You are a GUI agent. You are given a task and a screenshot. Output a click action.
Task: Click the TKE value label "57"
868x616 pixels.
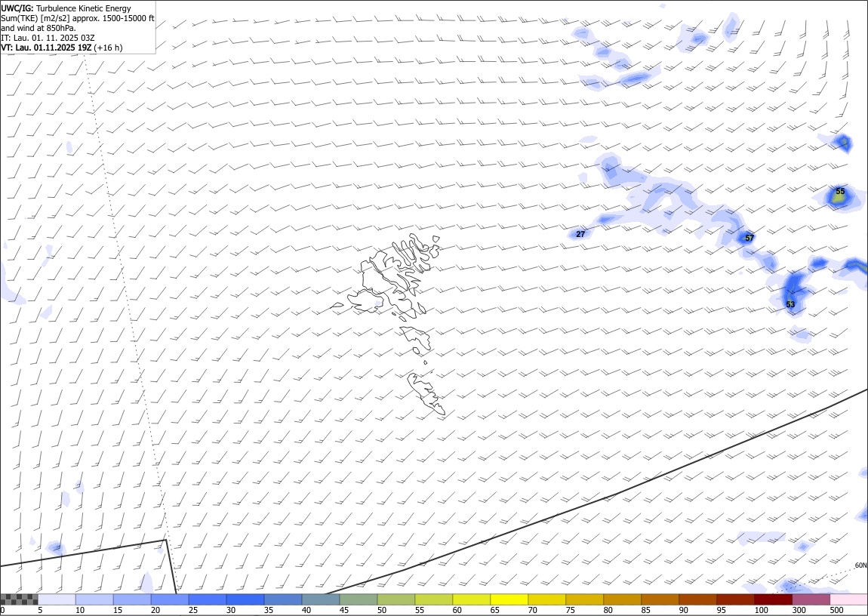pos(749,238)
